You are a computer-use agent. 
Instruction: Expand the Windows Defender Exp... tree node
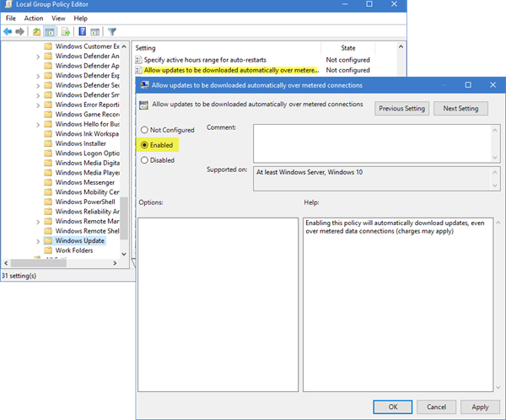click(38, 76)
